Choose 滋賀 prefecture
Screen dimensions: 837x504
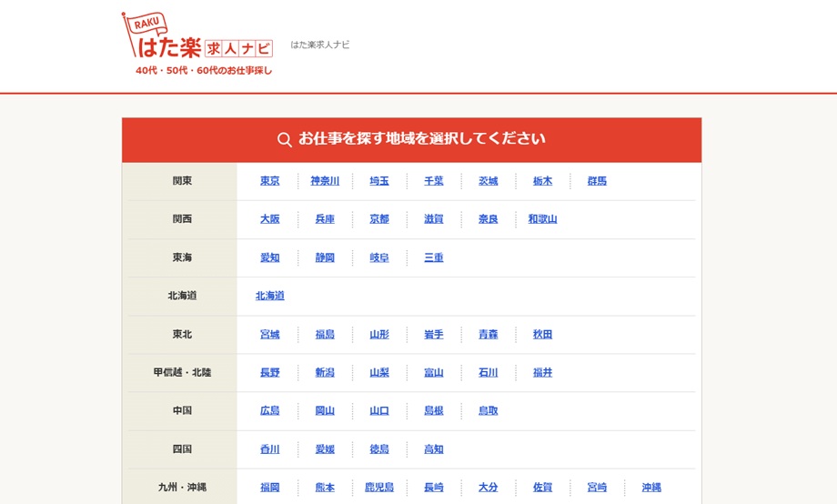(434, 219)
